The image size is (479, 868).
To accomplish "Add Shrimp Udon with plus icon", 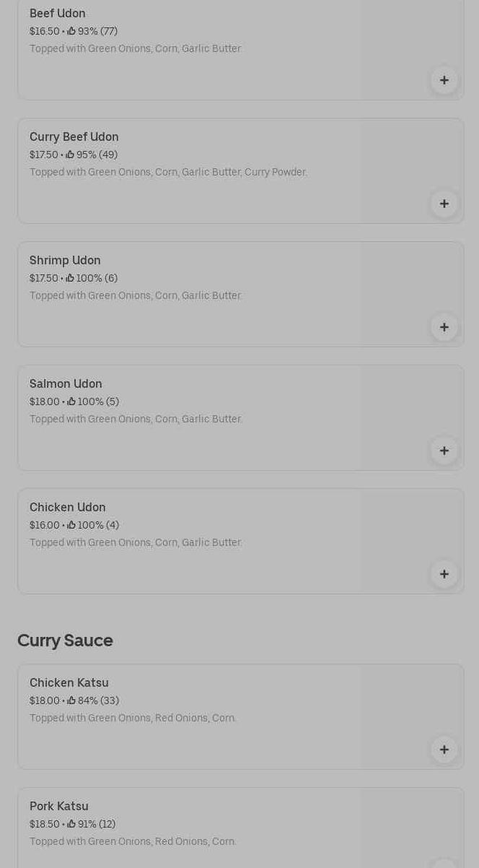I will [x=444, y=327].
